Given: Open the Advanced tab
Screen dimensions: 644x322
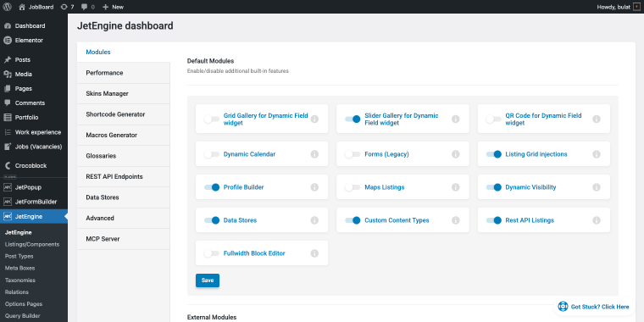Looking at the screenshot, I should click(x=123, y=218).
